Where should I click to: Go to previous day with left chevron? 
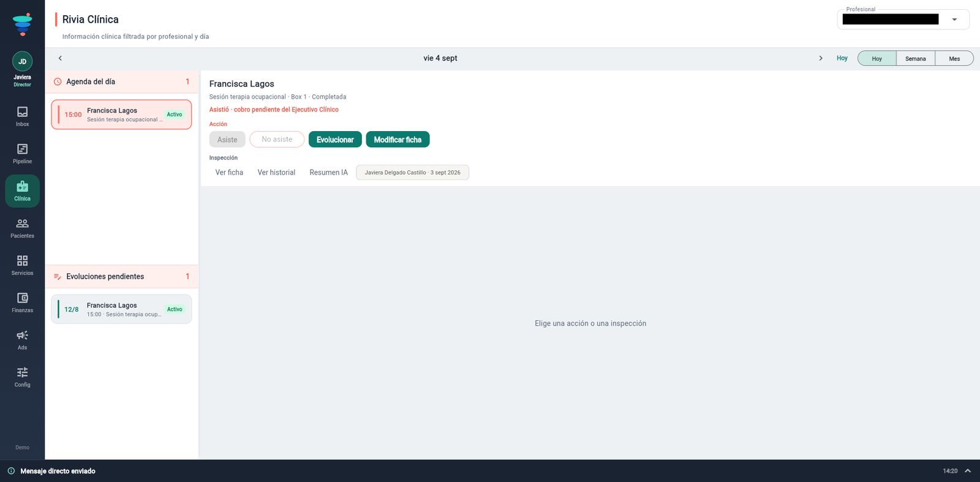point(60,58)
